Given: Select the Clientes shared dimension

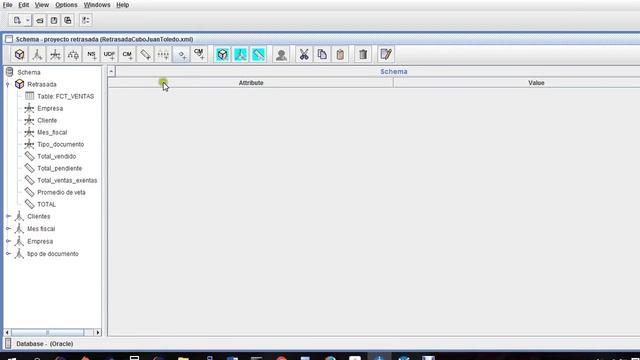Looking at the screenshot, I should click(38, 216).
